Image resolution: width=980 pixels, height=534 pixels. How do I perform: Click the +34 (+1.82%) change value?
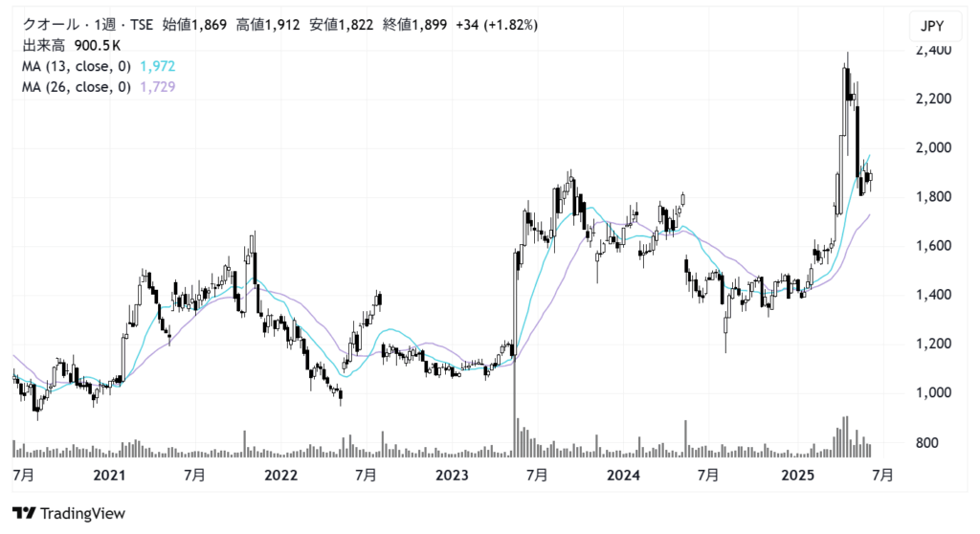pyautogui.click(x=497, y=25)
